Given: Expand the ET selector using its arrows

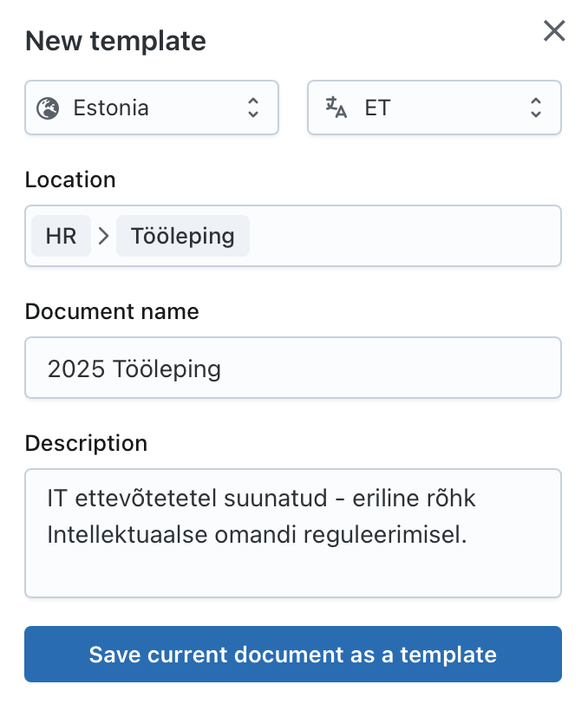Looking at the screenshot, I should click(x=536, y=108).
